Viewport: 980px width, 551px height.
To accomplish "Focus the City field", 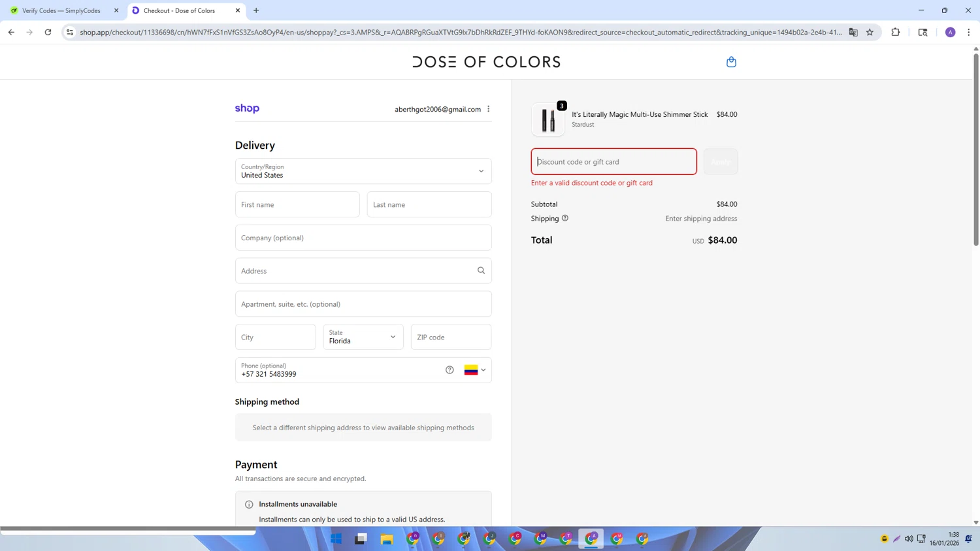I will coord(276,337).
